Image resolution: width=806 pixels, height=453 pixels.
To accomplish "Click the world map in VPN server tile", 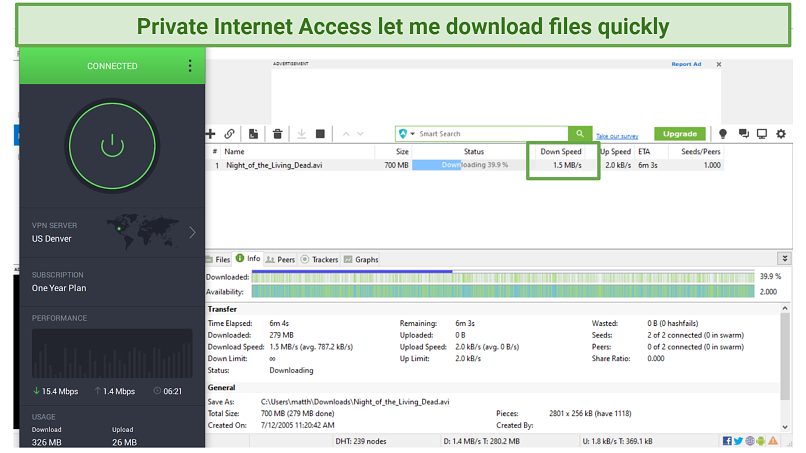I will click(143, 231).
